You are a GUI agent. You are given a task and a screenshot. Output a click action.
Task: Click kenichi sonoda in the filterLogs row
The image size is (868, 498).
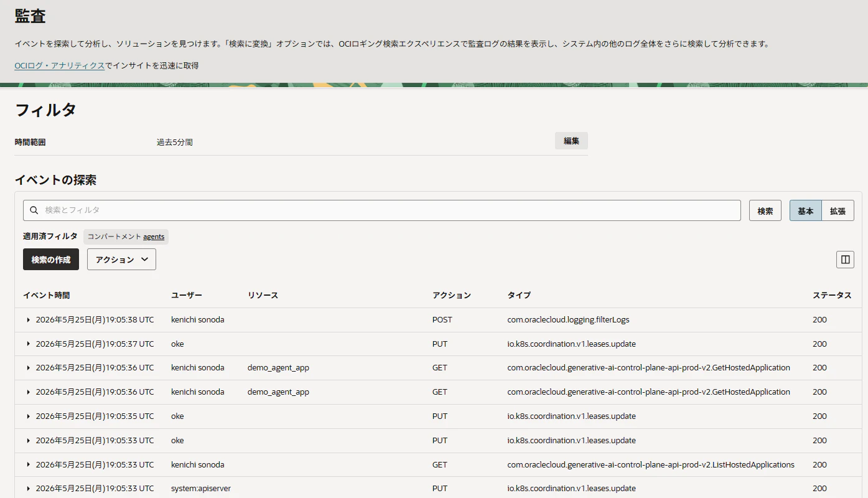point(198,319)
